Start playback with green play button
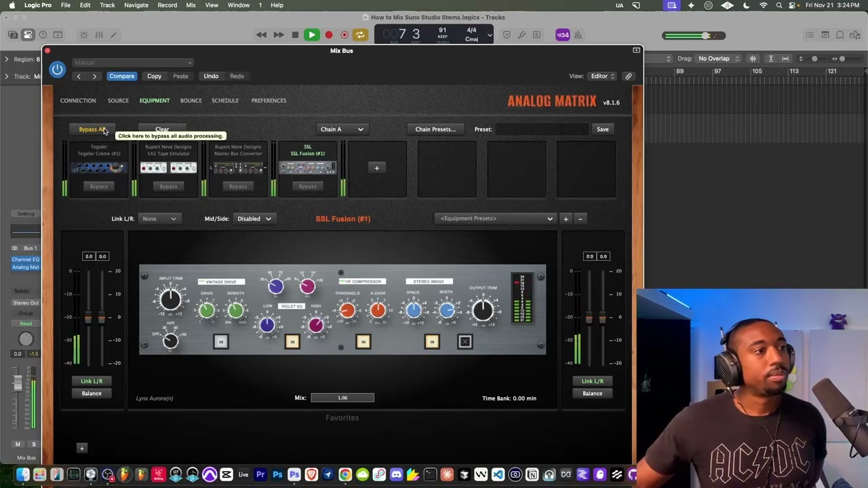Viewport: 868px width, 488px height. click(311, 35)
